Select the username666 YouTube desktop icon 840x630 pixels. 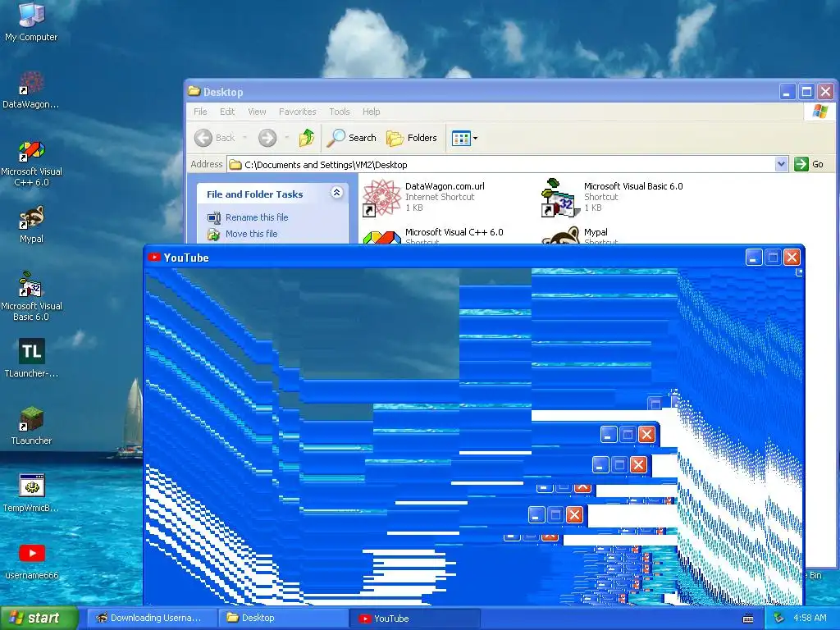click(31, 560)
